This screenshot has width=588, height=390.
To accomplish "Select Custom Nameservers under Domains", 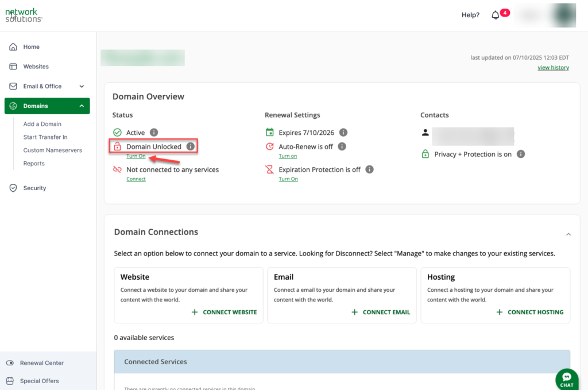I will (x=52, y=150).
